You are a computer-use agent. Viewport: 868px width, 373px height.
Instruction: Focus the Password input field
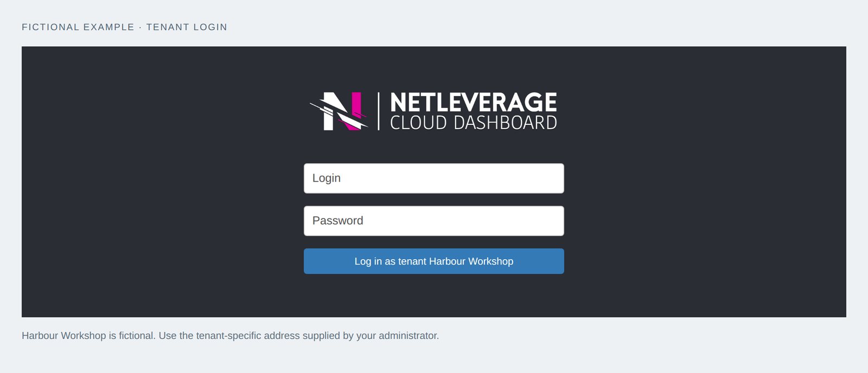click(x=434, y=221)
